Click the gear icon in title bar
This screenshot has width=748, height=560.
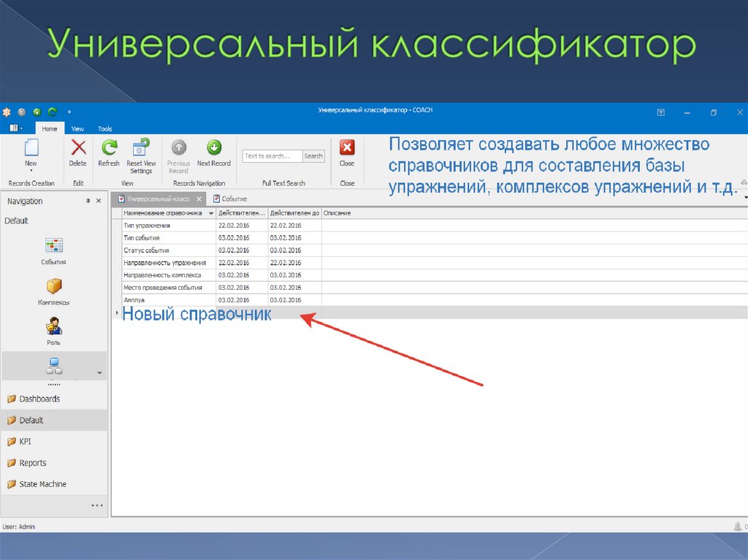7,112
